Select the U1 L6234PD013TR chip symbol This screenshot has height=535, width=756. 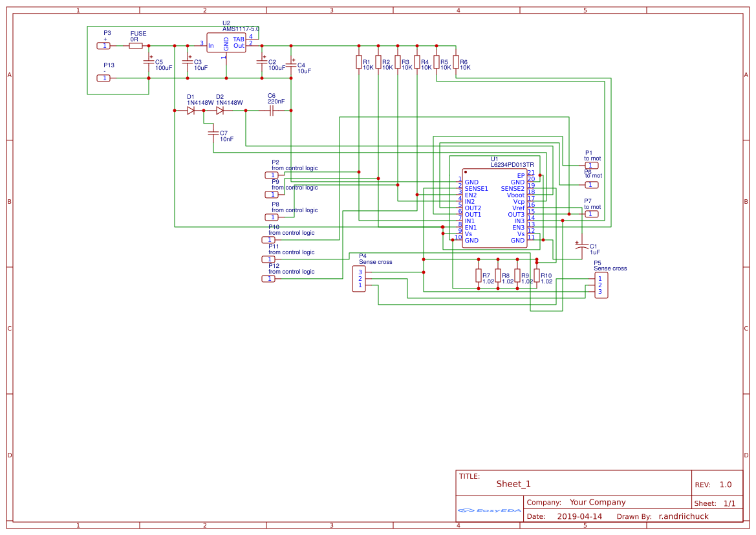tap(495, 208)
